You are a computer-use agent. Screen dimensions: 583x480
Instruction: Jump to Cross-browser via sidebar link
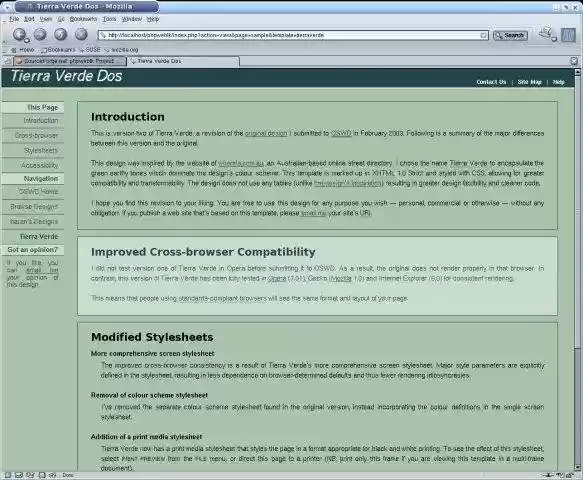[36, 135]
